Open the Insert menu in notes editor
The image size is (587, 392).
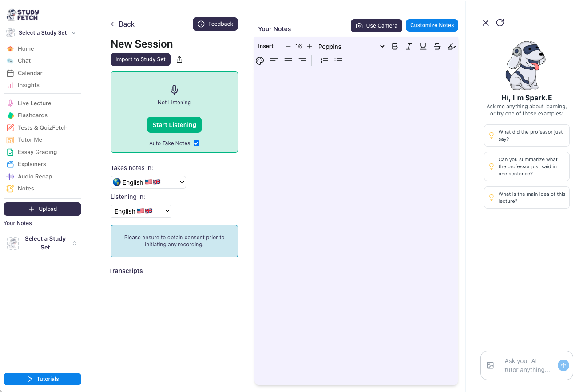[x=266, y=46]
